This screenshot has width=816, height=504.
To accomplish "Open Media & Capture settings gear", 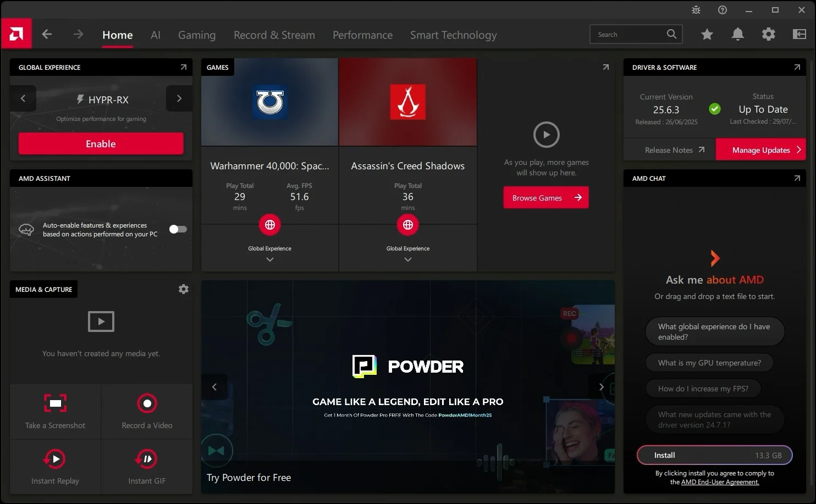I will (184, 289).
